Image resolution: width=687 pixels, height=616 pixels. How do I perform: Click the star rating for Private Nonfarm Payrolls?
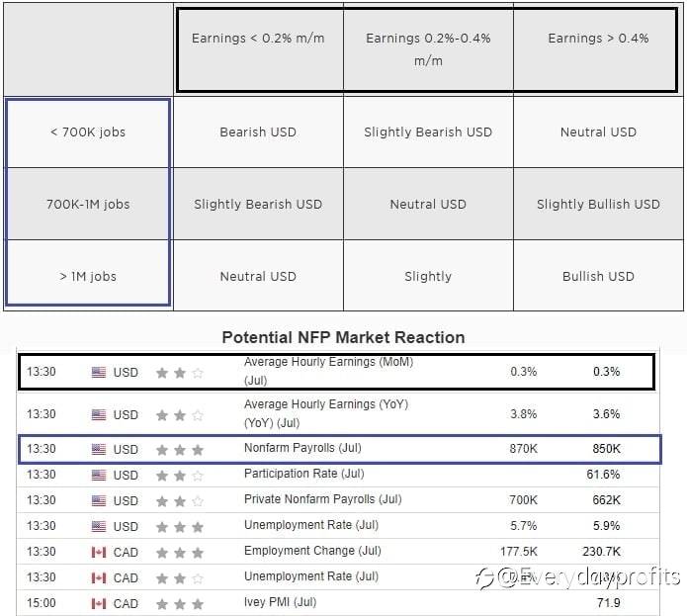pyautogui.click(x=180, y=500)
